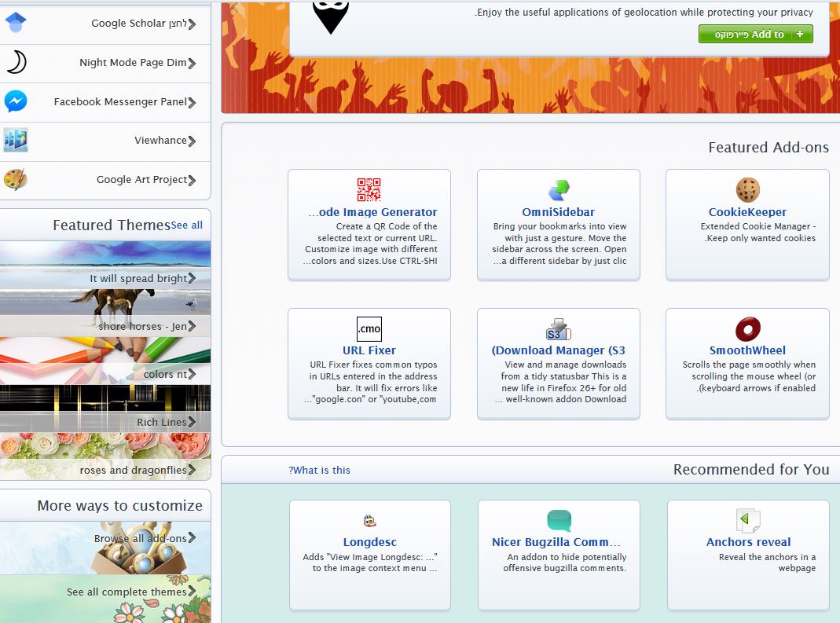Click the chevron beside Facebook Messenger Panel
The image size is (840, 623).
pos(193,102)
